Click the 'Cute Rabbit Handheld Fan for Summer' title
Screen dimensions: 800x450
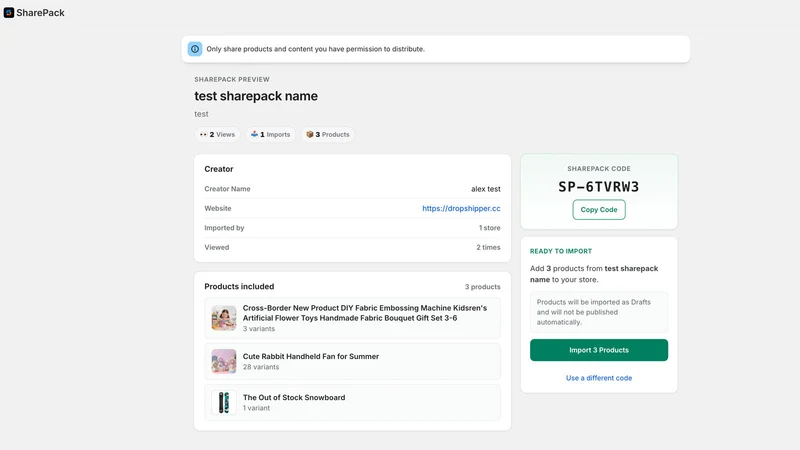(x=311, y=356)
